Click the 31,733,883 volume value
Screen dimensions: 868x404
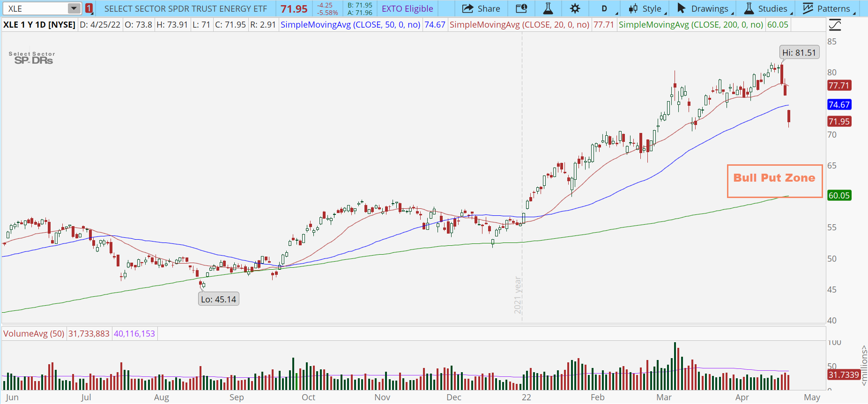[x=89, y=334]
